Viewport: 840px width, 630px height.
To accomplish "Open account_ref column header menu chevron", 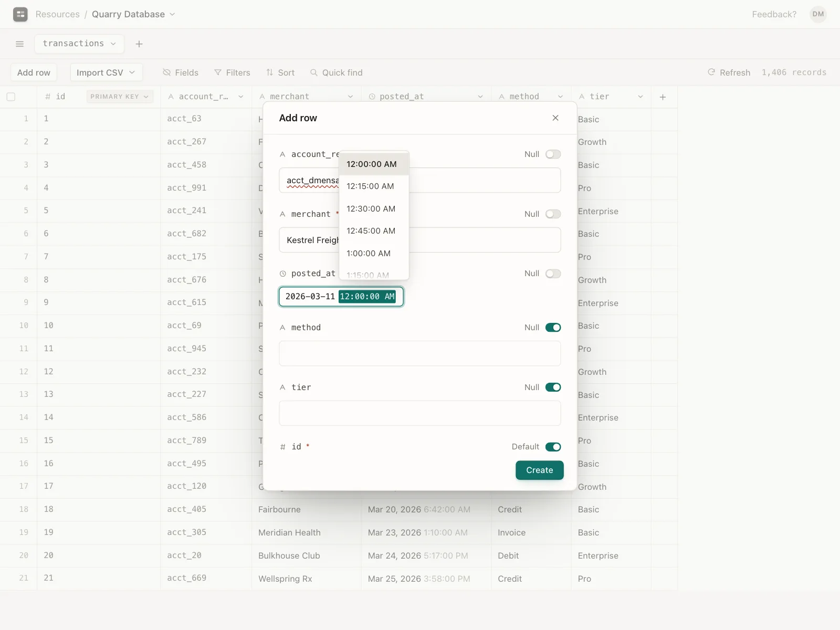I will [x=241, y=97].
